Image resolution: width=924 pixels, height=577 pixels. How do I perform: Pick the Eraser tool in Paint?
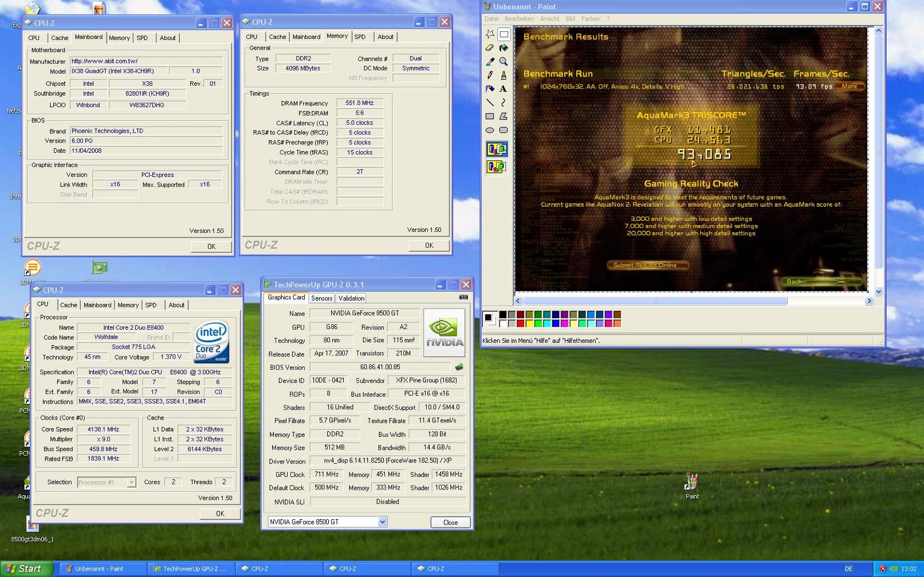tap(490, 48)
